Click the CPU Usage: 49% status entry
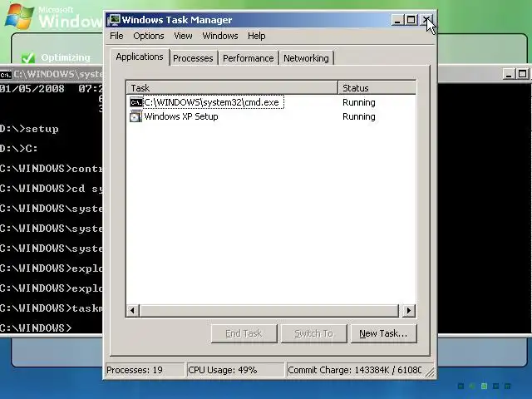The image size is (532, 399). pos(235,370)
